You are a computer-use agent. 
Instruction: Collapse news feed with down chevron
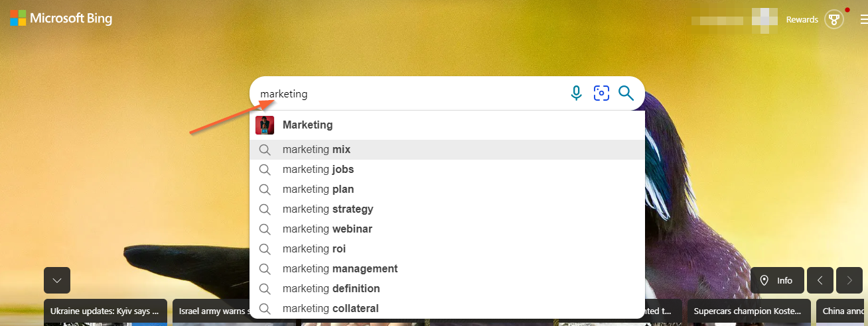tap(57, 280)
